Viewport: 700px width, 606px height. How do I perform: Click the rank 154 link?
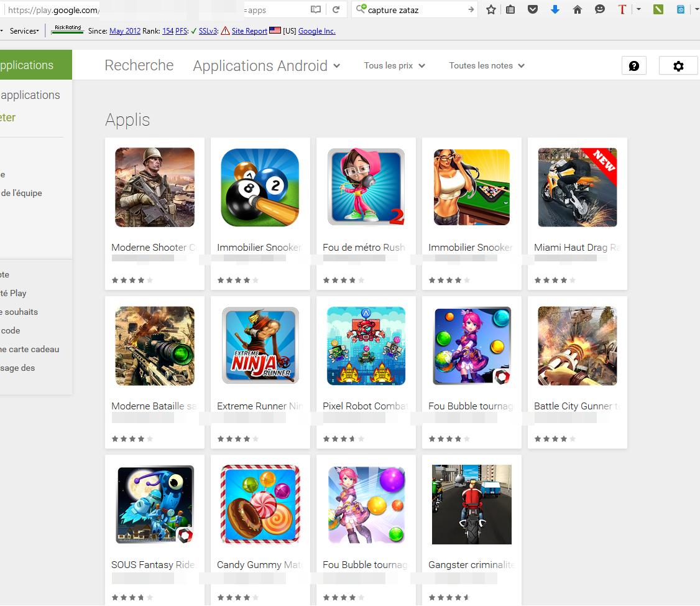coord(168,31)
